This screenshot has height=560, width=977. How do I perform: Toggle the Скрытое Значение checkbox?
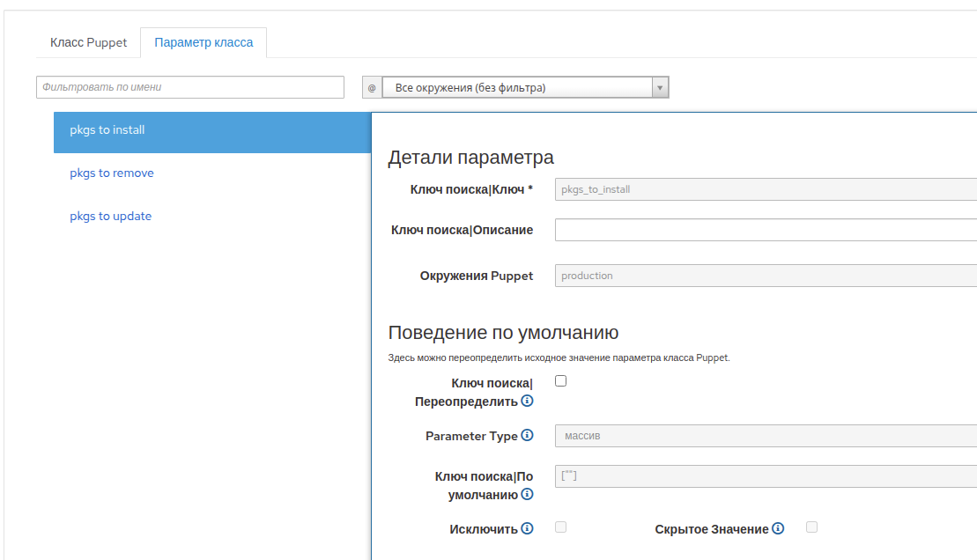[811, 527]
